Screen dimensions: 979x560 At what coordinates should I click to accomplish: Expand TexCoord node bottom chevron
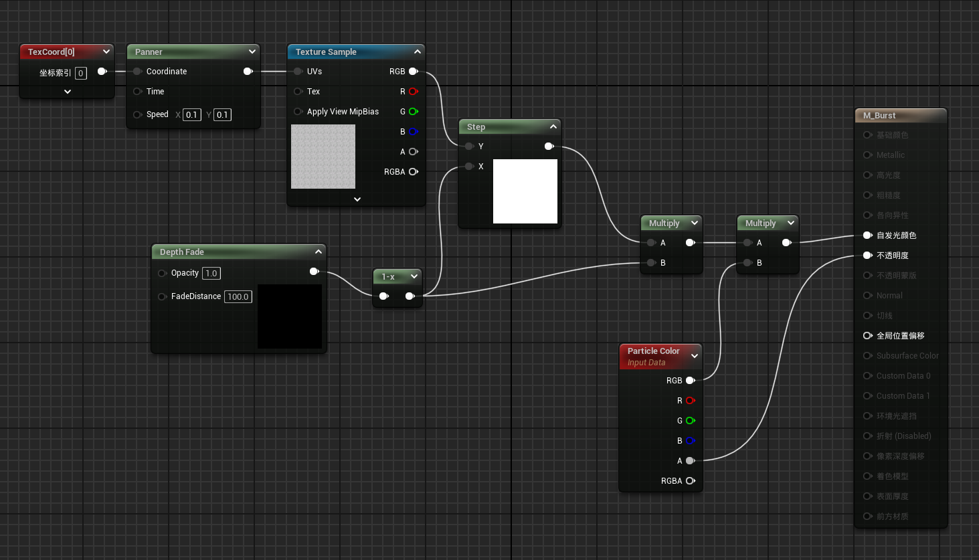pos(68,92)
